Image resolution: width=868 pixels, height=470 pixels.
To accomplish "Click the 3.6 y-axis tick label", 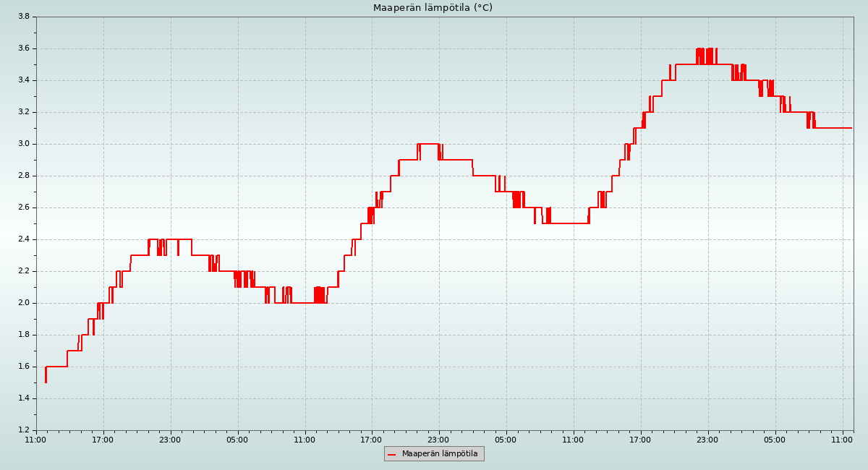I will tap(23, 48).
